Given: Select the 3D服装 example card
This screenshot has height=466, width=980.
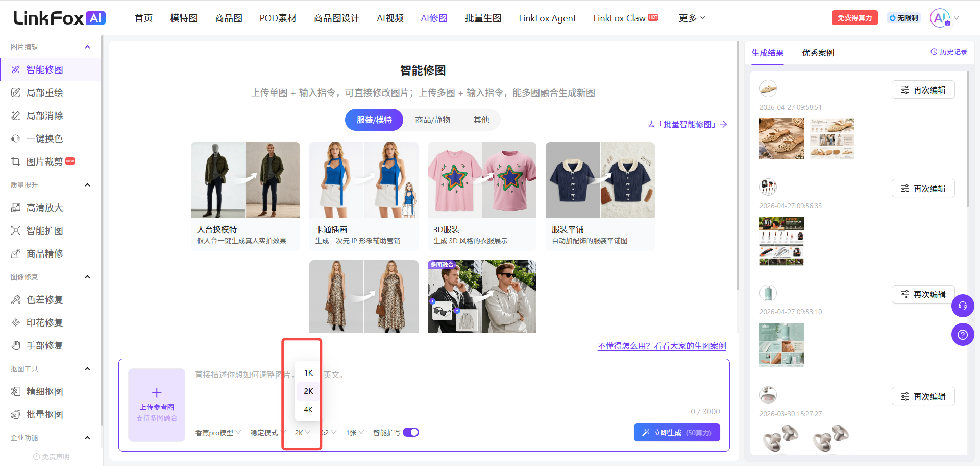Looking at the screenshot, I should point(482,196).
